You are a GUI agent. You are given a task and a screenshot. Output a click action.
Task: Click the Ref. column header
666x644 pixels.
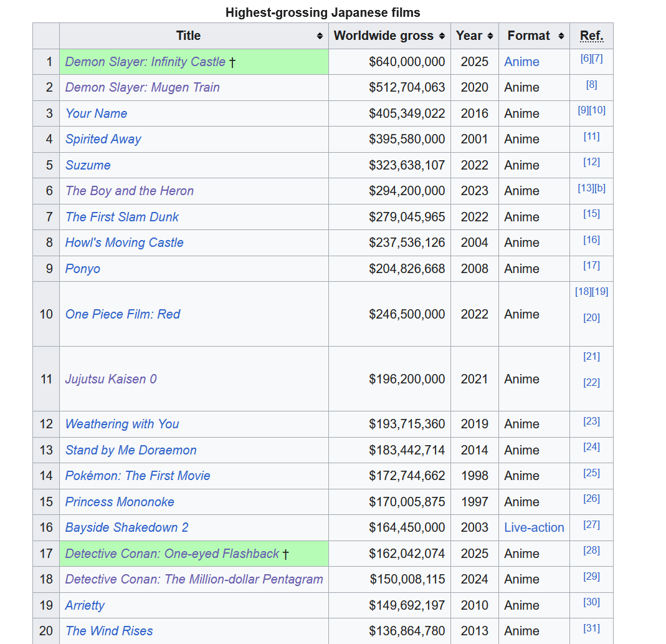coord(592,36)
